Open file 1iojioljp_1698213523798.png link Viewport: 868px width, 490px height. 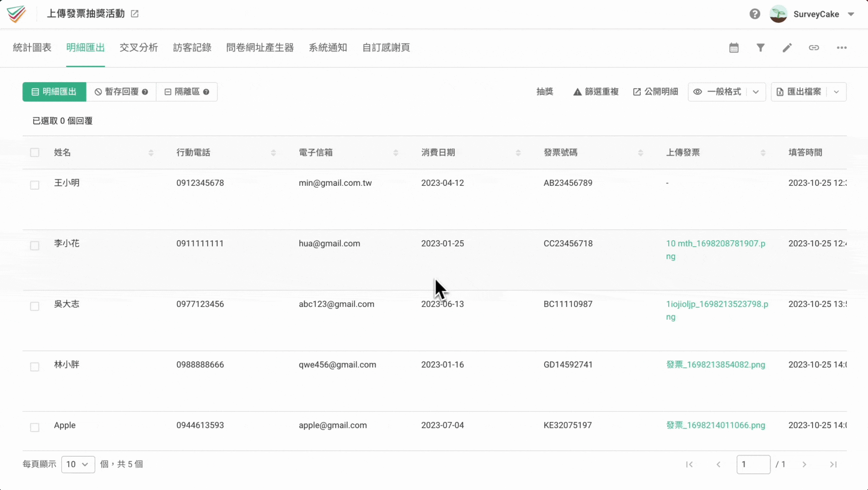tap(717, 310)
